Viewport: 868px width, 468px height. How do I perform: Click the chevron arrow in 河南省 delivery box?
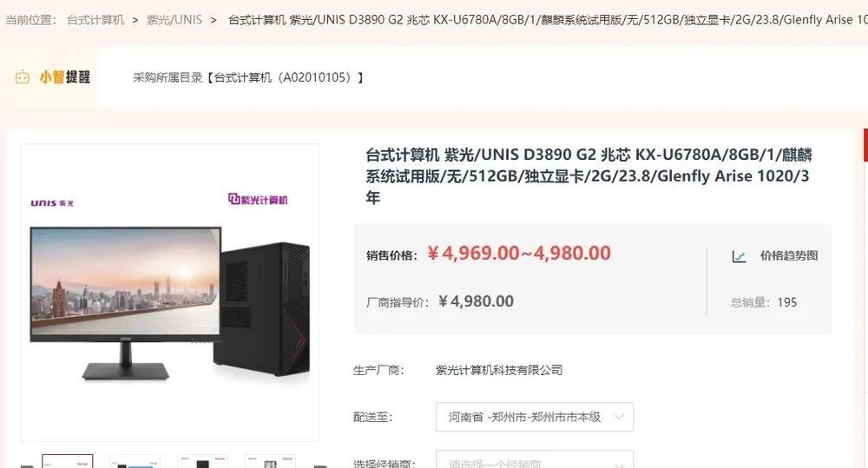[x=620, y=417]
